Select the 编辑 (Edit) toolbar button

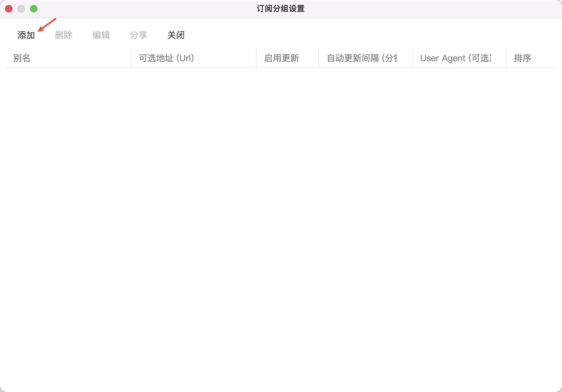pyautogui.click(x=101, y=35)
